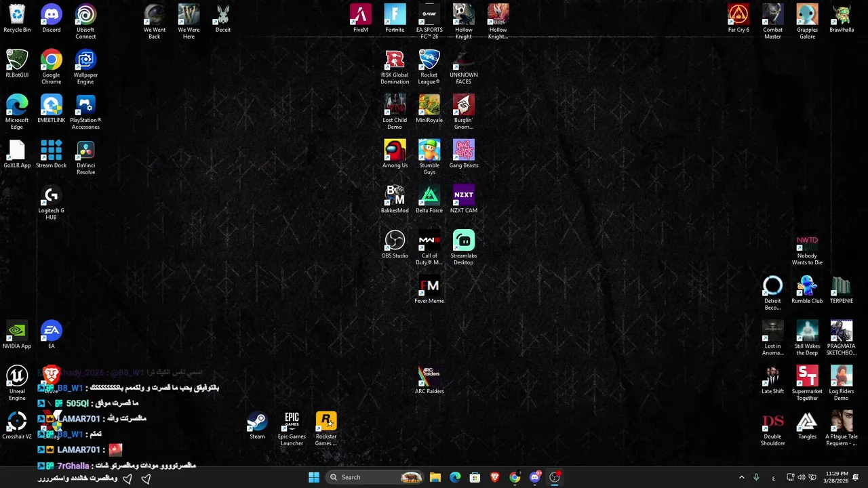Open the Call of Duty shortcut
The image size is (868, 488).
click(x=429, y=248)
